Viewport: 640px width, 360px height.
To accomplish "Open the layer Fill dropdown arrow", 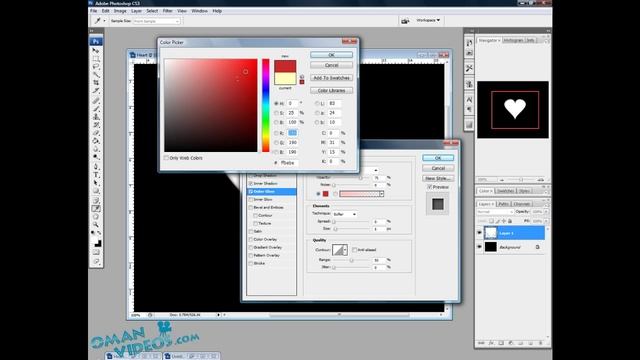I will pyautogui.click(x=546, y=221).
